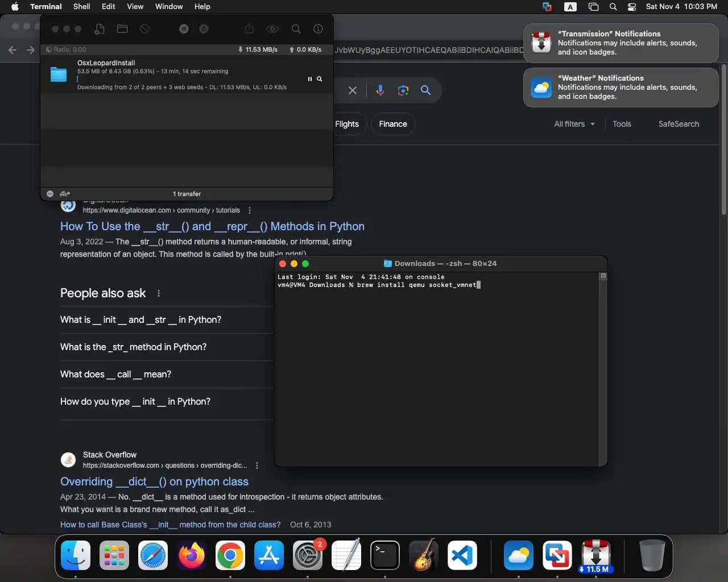Click Transmission's open torrent folder icon
The width and height of the screenshot is (728, 582).
pos(122,29)
